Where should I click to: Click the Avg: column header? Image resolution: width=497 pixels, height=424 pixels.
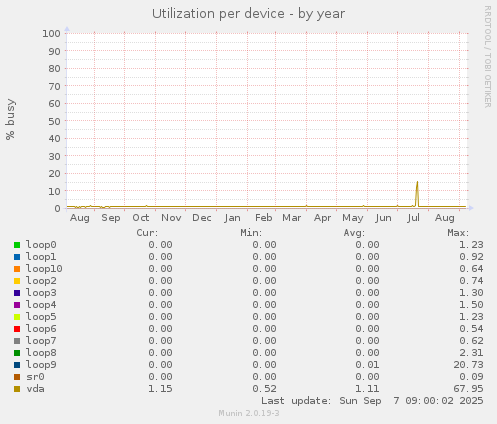pyautogui.click(x=354, y=233)
